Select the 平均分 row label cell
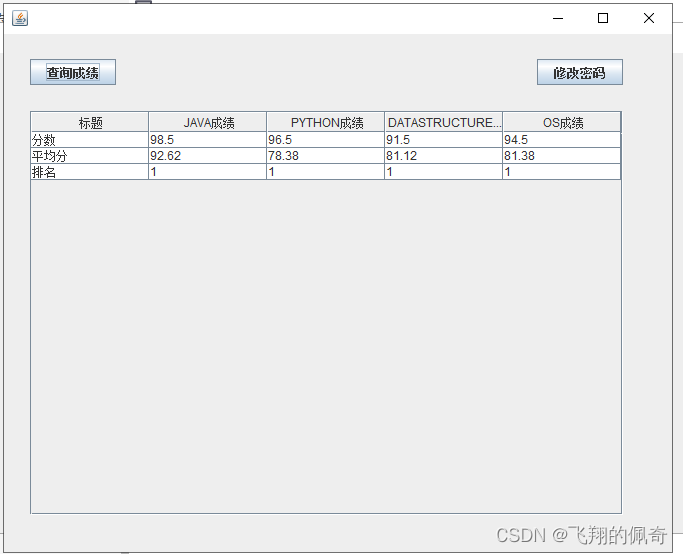The image size is (683, 554). 90,156
